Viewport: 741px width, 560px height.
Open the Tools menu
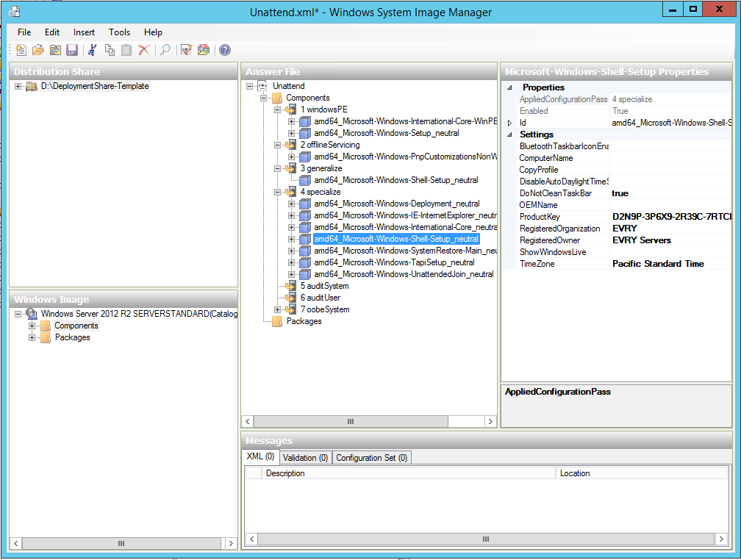point(119,32)
